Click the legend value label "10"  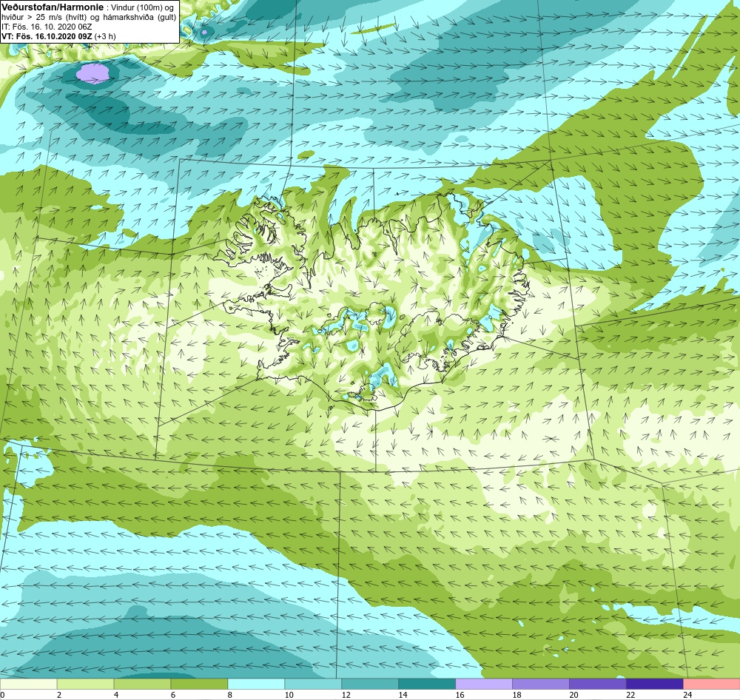click(289, 695)
